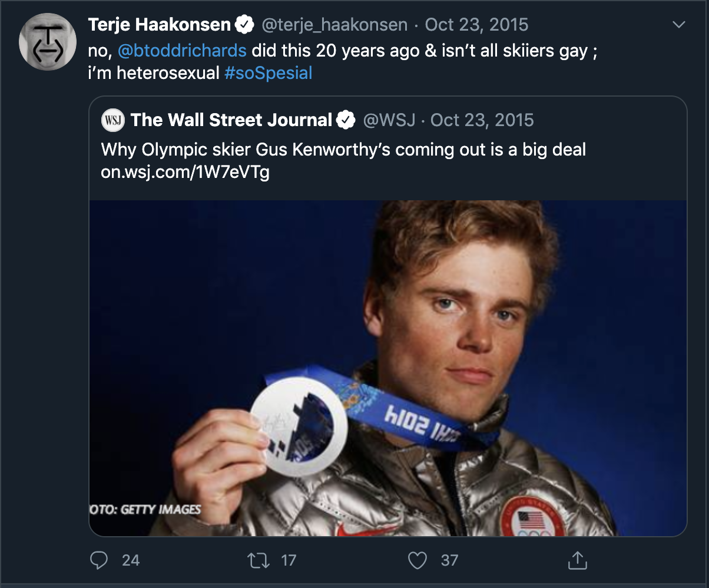The height and width of the screenshot is (588, 709).
Task: Click the @WSJ handle
Action: 389,120
